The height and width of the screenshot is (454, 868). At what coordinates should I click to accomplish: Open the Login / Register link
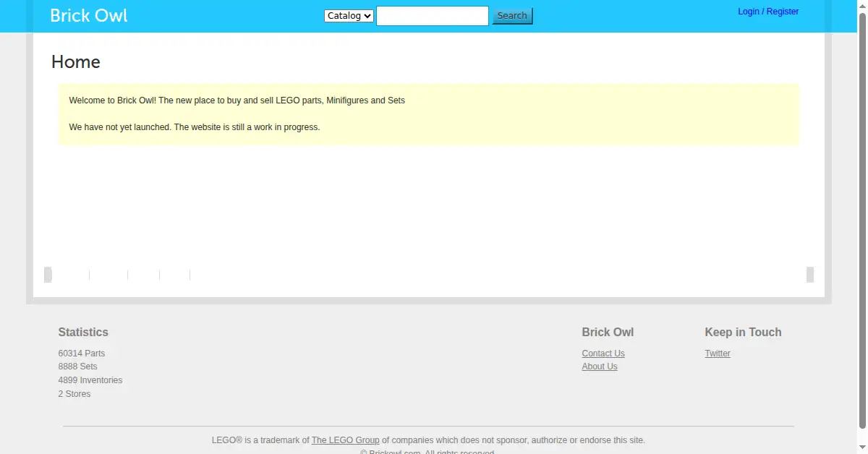(768, 12)
